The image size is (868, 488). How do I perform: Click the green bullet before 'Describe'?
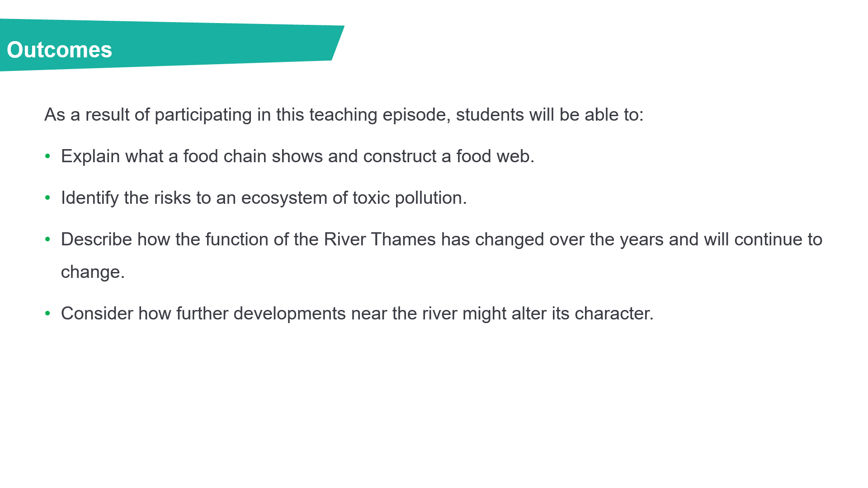point(47,239)
